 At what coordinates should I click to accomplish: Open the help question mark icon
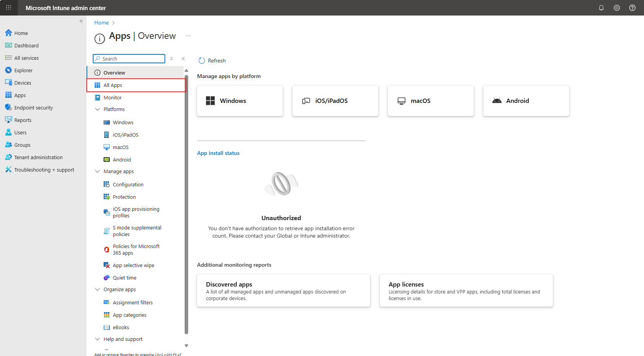pos(632,8)
